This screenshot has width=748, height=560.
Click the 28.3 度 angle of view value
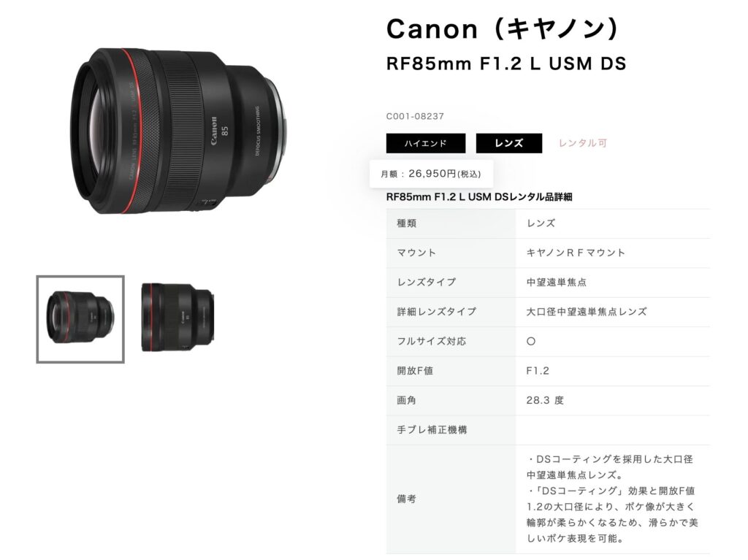click(x=545, y=400)
